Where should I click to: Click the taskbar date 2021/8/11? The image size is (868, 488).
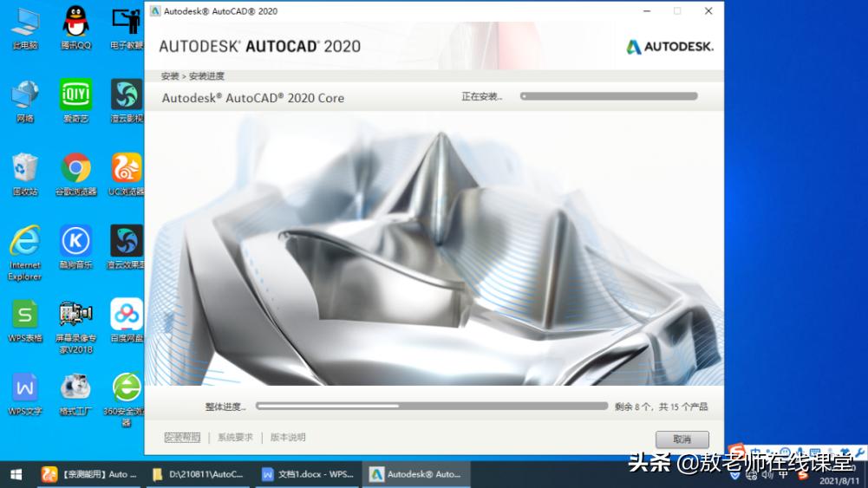839,481
